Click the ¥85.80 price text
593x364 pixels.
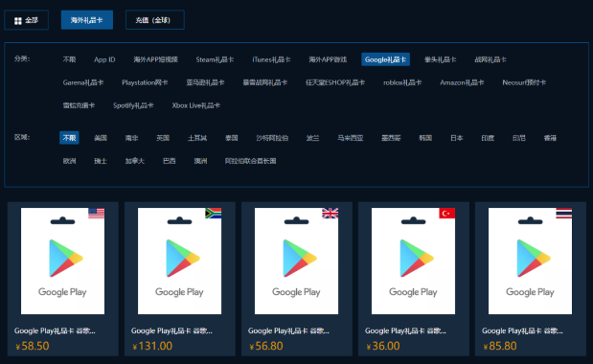[x=499, y=346]
